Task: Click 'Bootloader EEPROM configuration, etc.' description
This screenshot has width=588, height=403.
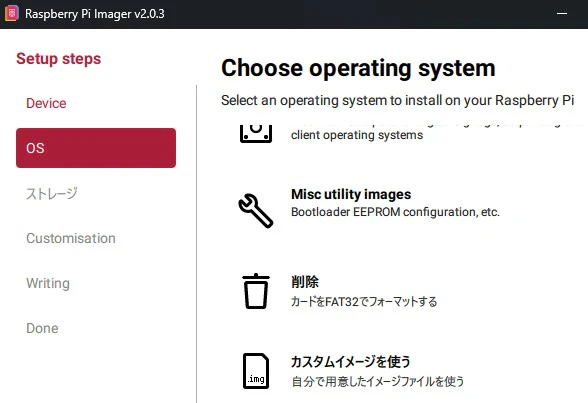Action: click(395, 212)
